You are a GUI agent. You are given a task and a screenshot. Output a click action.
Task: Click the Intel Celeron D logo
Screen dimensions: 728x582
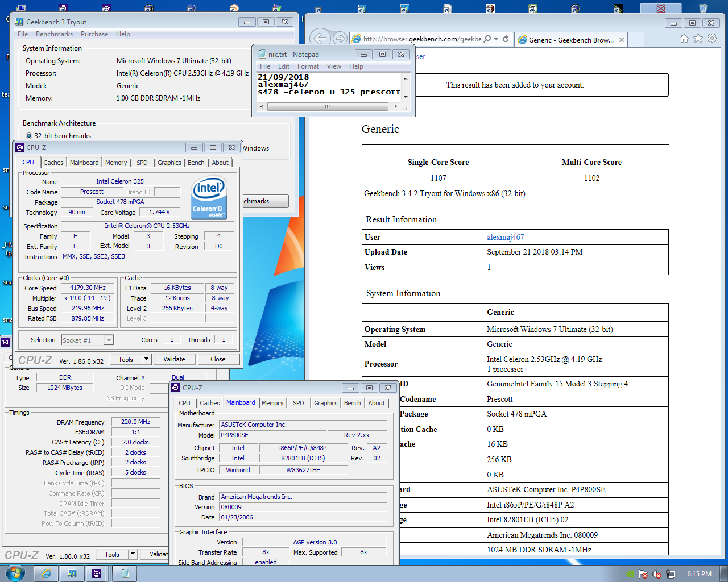(210, 198)
